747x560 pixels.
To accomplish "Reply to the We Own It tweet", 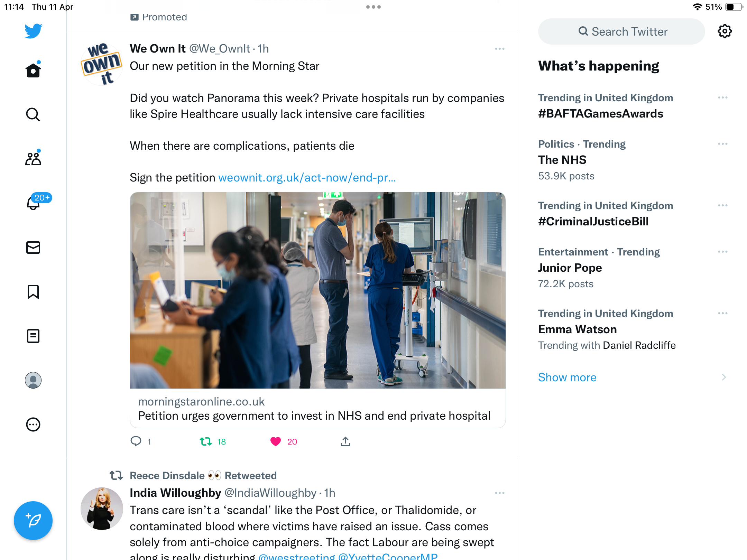I will click(x=136, y=441).
